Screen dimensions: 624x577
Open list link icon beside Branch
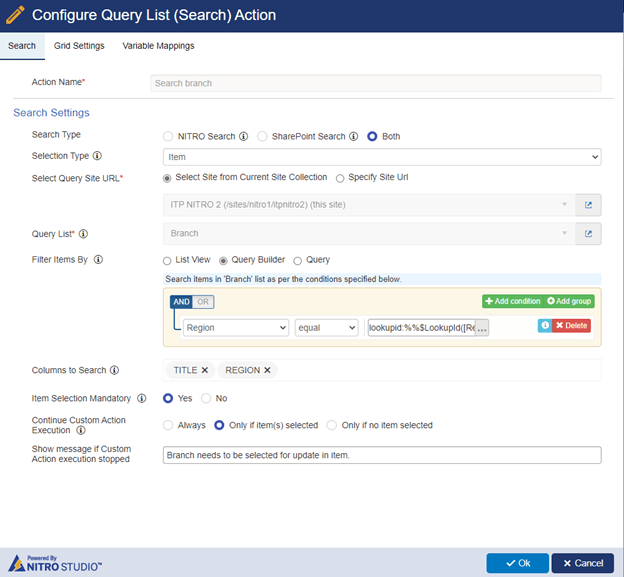pyautogui.click(x=588, y=234)
